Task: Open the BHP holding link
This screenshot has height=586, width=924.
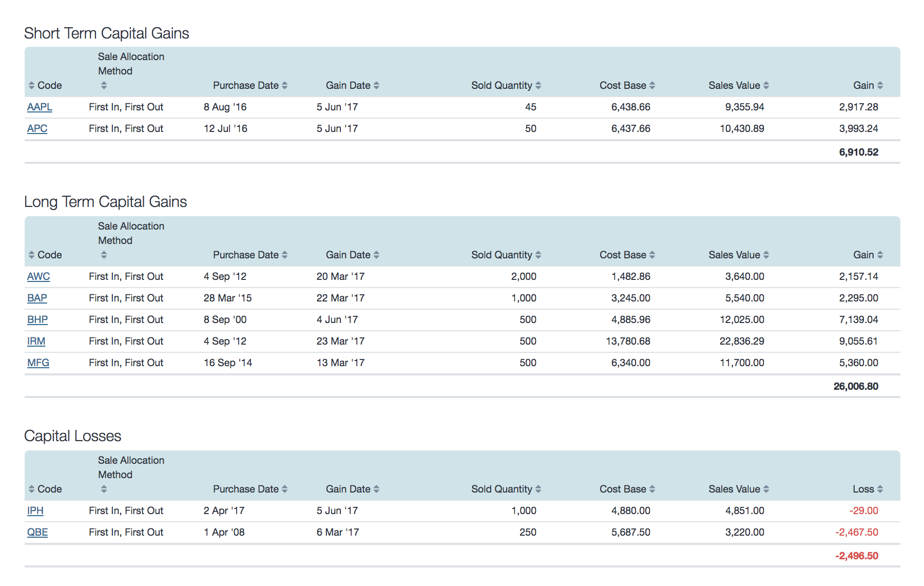Action: point(37,319)
